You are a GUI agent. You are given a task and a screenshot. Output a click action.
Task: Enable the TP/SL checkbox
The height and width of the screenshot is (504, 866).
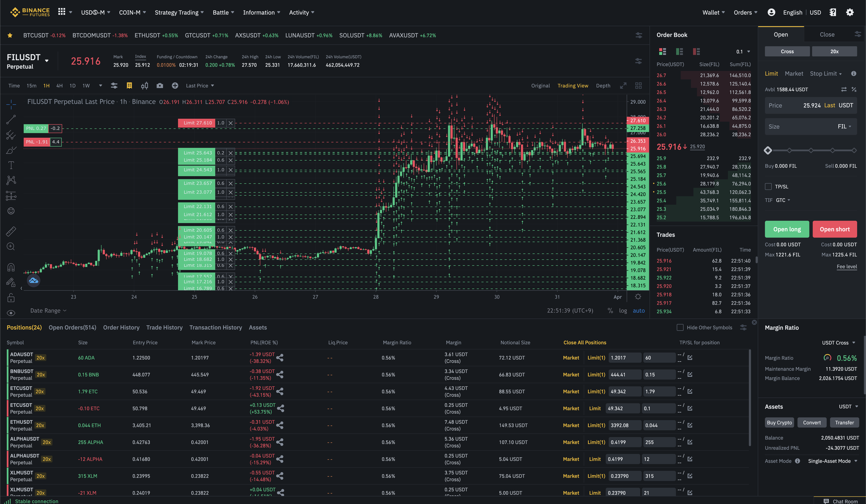[x=768, y=187]
